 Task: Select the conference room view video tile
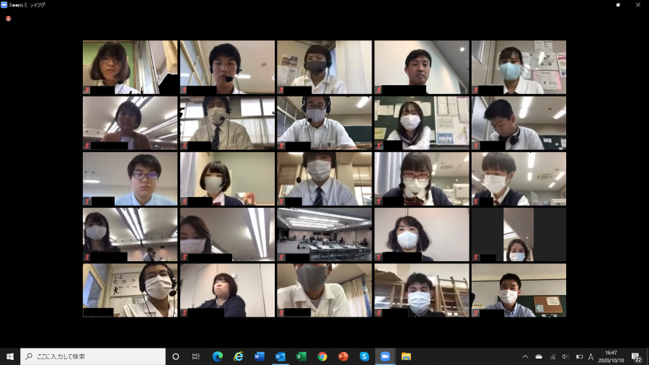point(324,235)
